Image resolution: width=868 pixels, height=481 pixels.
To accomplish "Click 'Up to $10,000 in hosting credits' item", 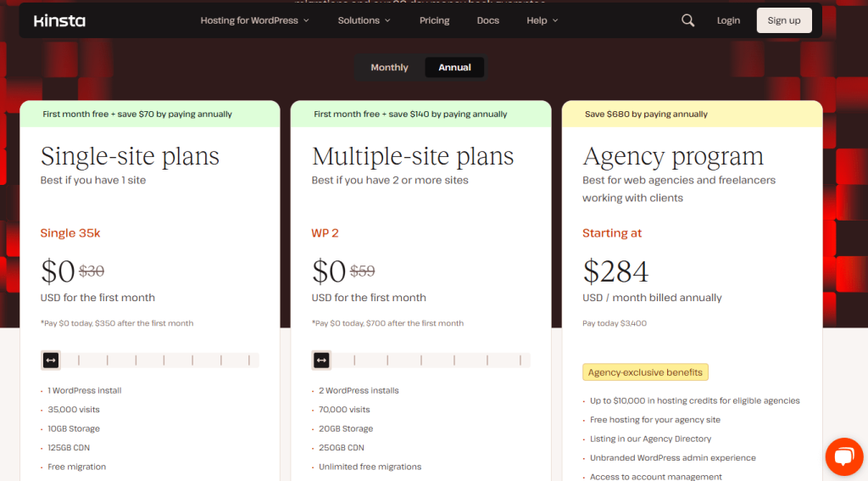I will [695, 400].
